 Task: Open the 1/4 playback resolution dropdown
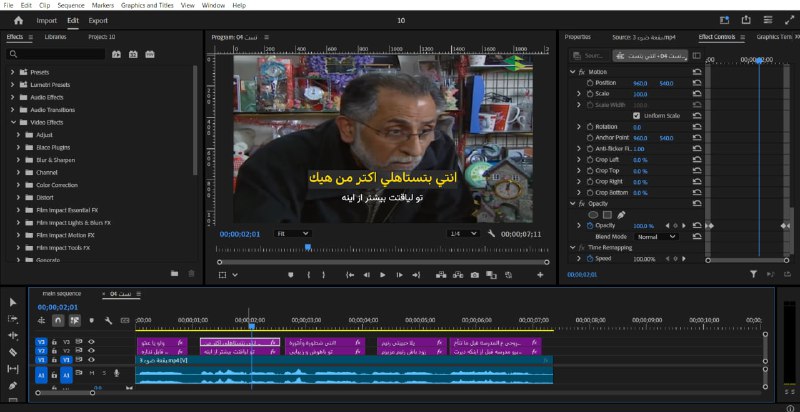tap(463, 234)
